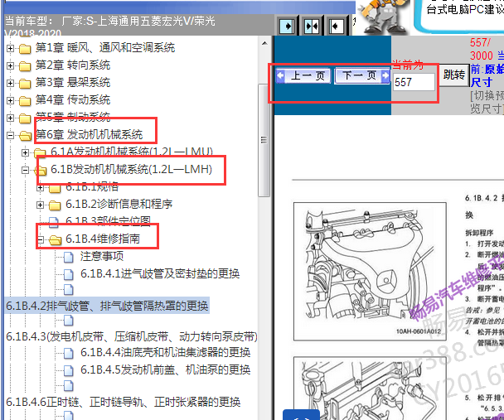
Task: Open 第3章 悬架系统 chapter
Action: pos(73,83)
